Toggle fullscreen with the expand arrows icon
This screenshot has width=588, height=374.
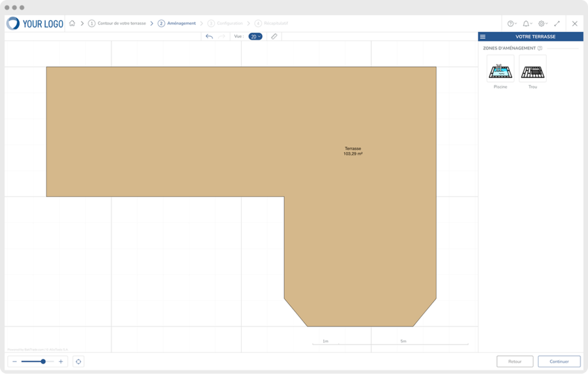557,24
